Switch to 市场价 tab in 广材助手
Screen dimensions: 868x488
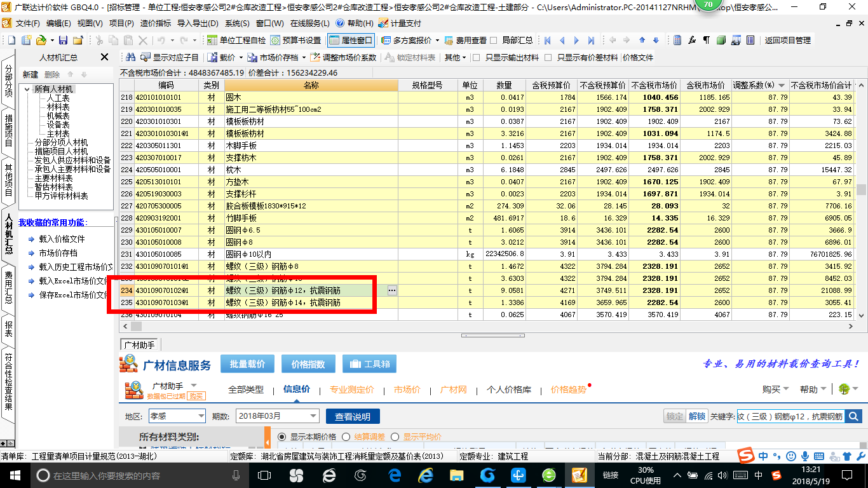coord(407,389)
